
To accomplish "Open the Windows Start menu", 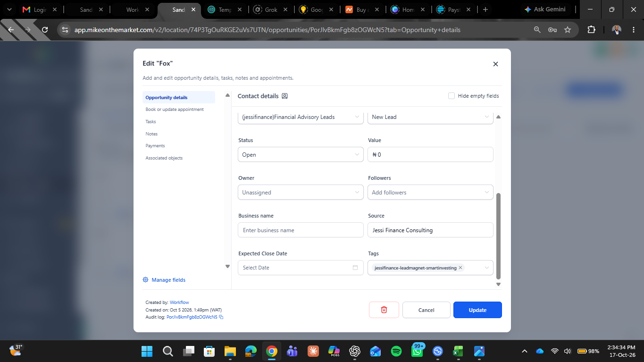I will click(147, 351).
